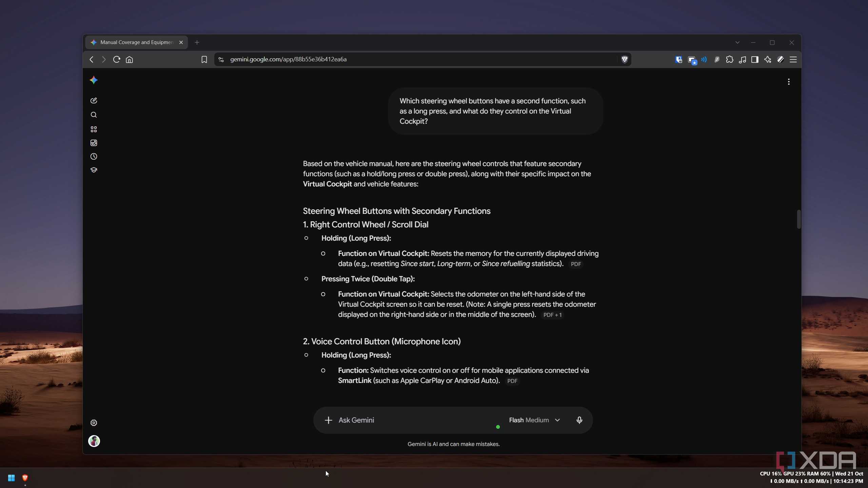This screenshot has width=868, height=488.
Task: Close the Manual Coverage tab
Action: (x=181, y=42)
